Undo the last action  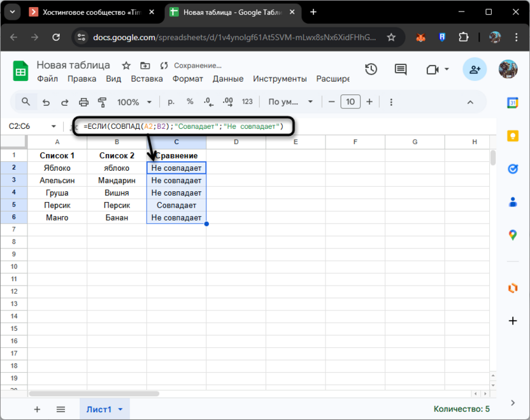pos(46,102)
